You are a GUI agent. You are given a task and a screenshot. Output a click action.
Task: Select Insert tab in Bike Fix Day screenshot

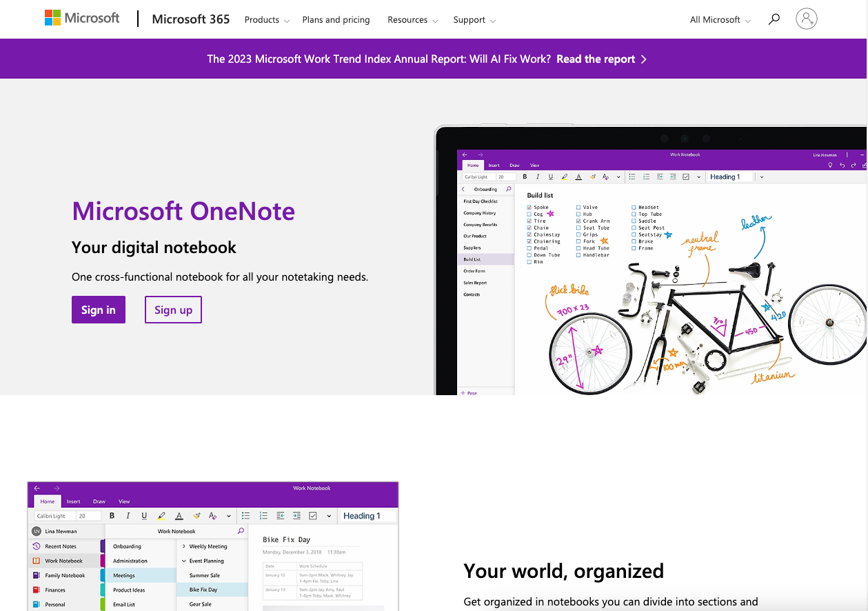tap(74, 501)
